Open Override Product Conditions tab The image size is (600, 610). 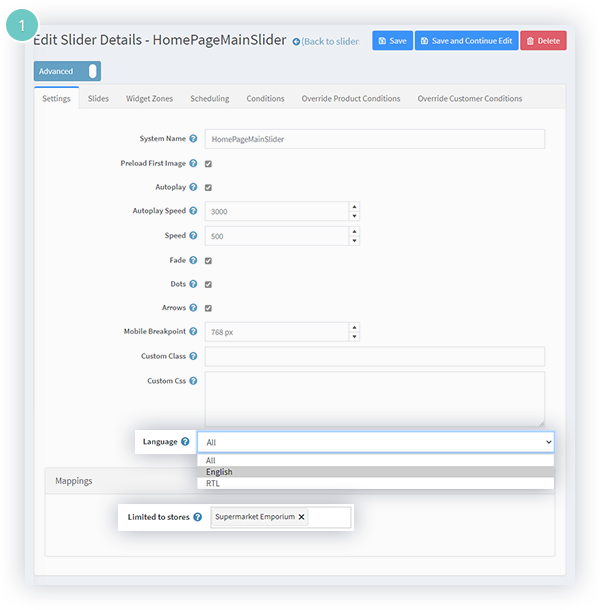[x=351, y=98]
